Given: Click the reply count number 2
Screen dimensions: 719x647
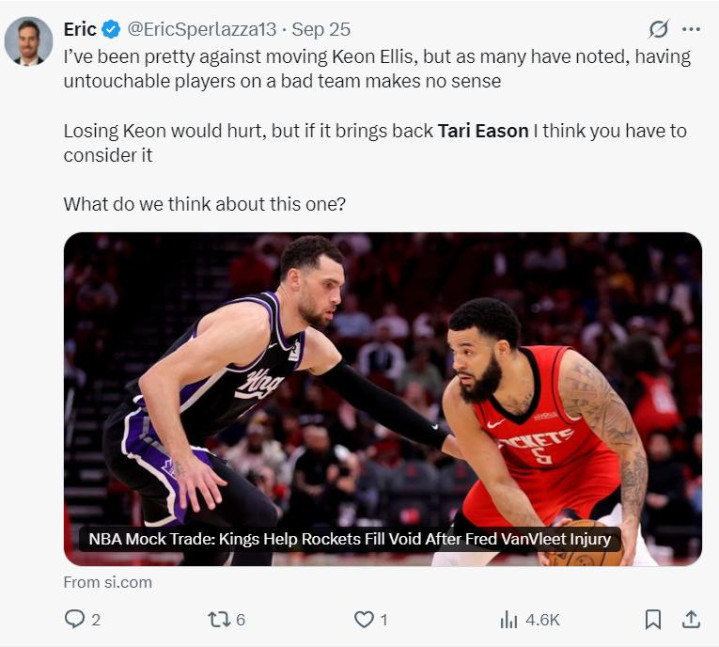Looking at the screenshot, I should [96, 620].
